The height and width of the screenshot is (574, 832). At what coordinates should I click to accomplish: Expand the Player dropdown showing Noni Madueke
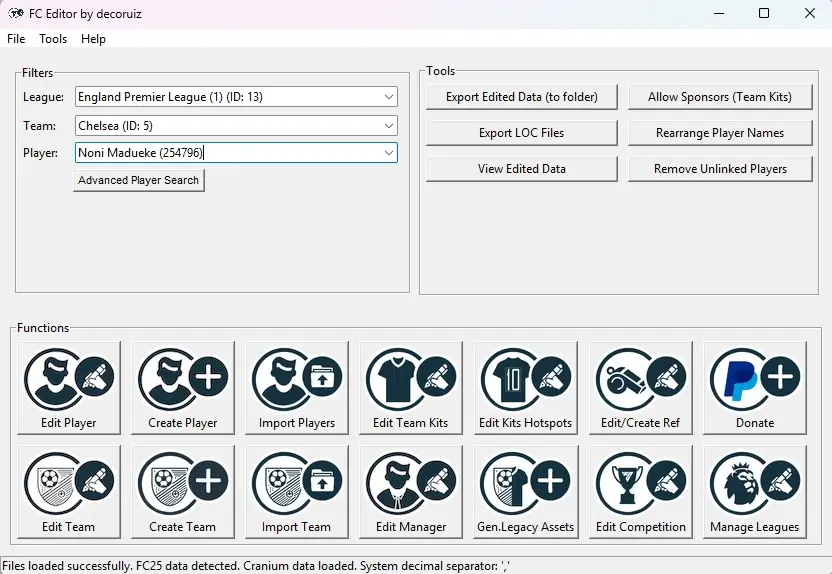[389, 153]
